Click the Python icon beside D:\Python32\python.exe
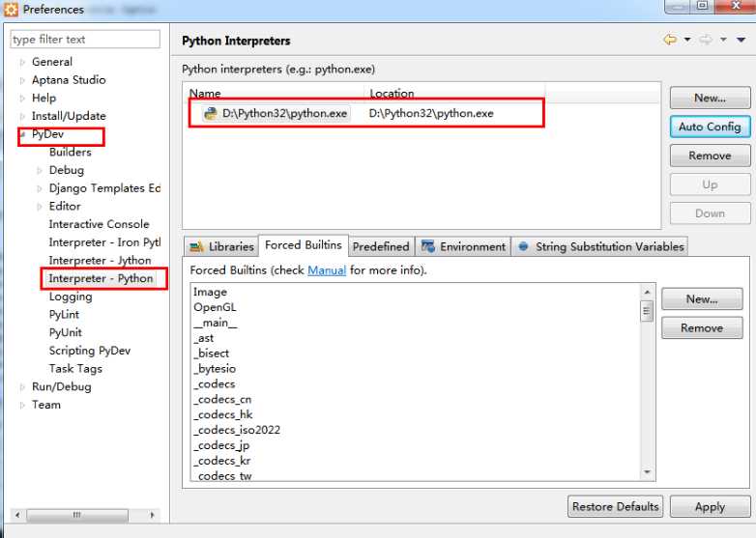 [x=211, y=114]
